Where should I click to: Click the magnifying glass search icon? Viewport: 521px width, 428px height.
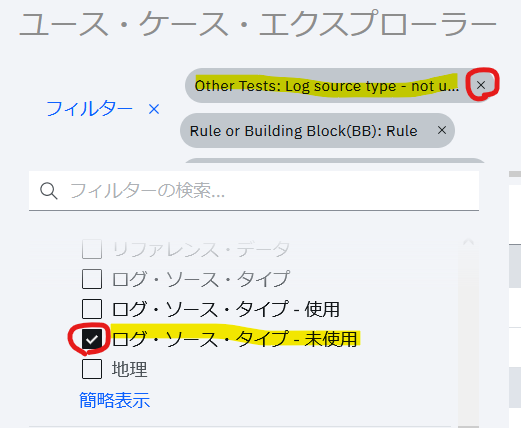point(49,191)
